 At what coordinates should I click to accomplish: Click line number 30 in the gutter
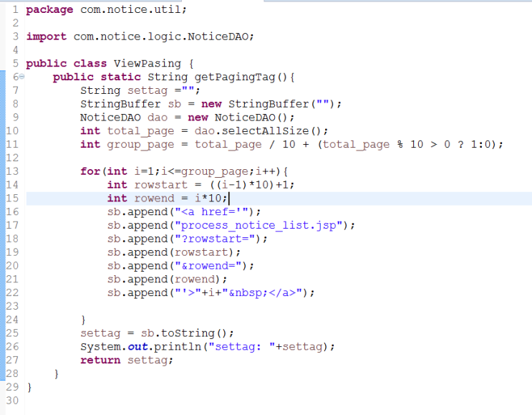click(12, 401)
